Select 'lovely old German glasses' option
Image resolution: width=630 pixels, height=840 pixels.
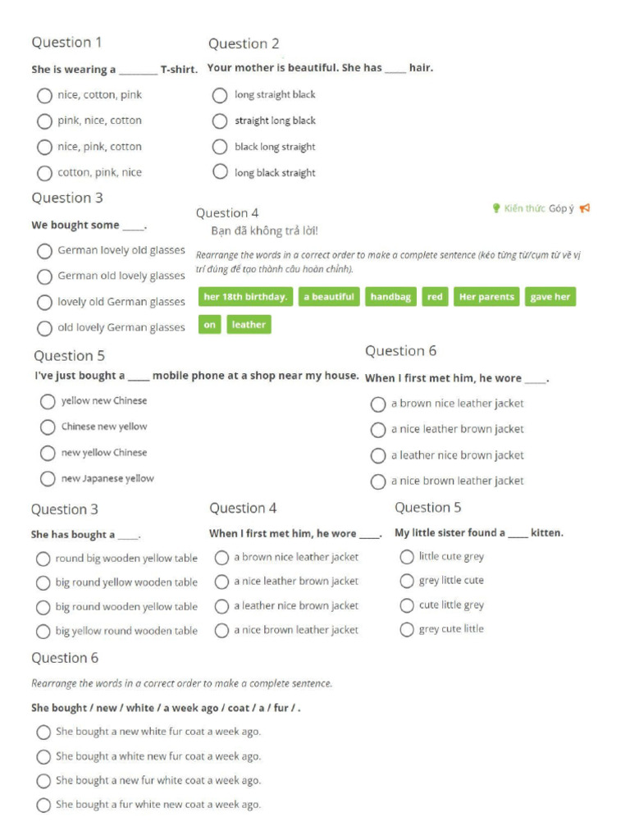[44, 302]
